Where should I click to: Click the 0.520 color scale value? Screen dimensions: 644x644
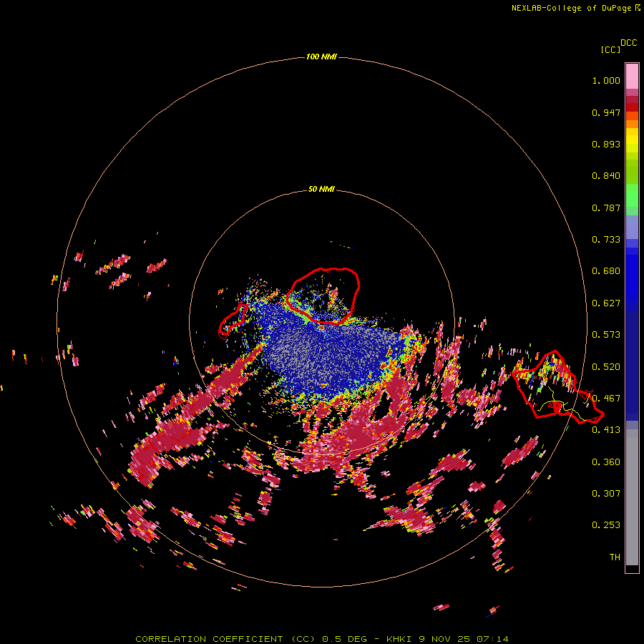[606, 367]
